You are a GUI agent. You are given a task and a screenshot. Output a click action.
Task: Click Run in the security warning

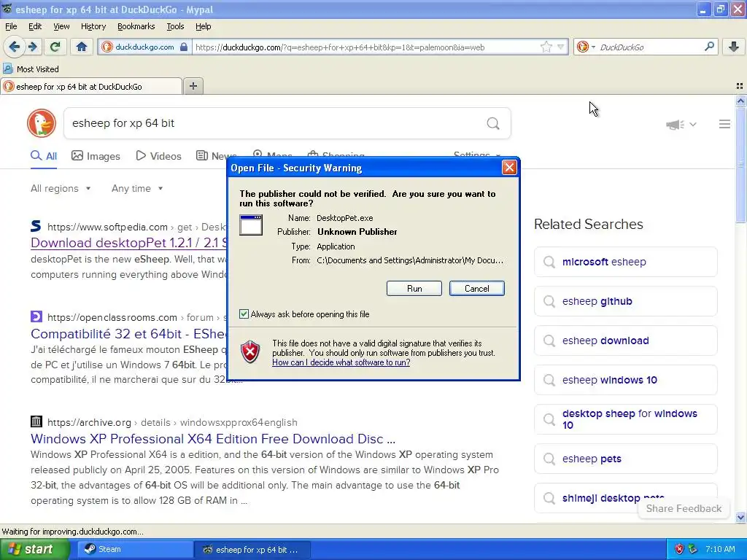414,289
